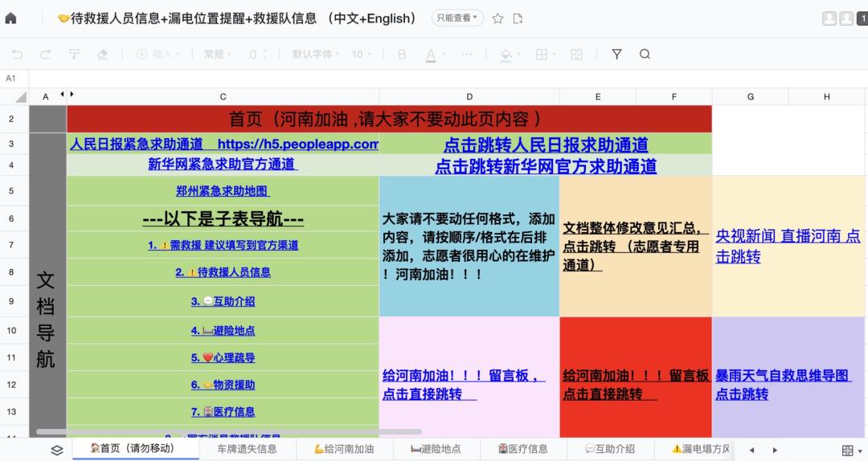Switch to the 避险地点 sheet tab
The image size is (868, 461).
click(436, 449)
